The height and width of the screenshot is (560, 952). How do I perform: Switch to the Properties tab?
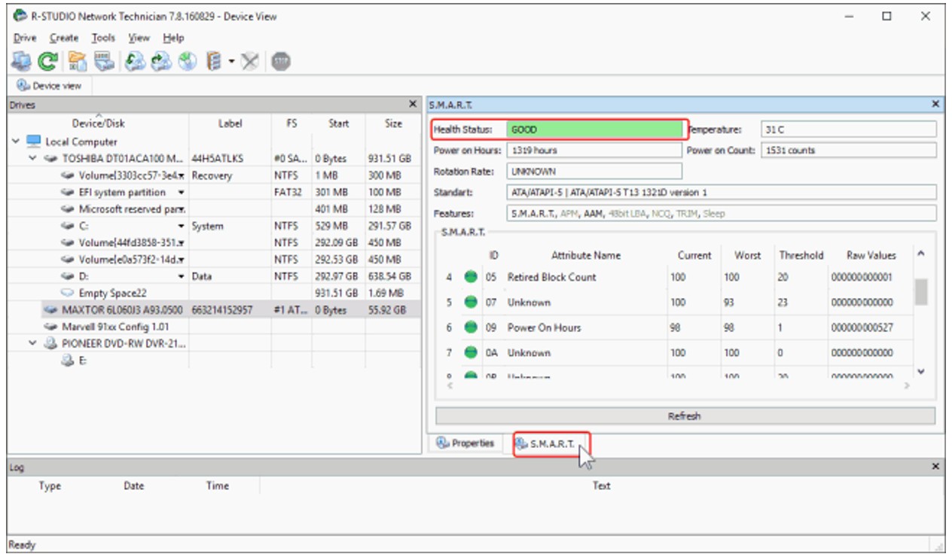tap(466, 444)
